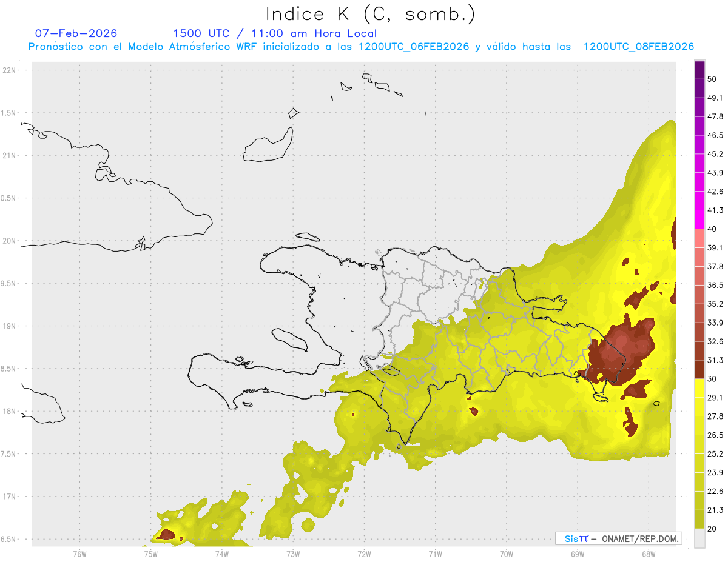Click the dark brown swatch between 30 and 31.3
728x562 pixels.
tap(699, 370)
